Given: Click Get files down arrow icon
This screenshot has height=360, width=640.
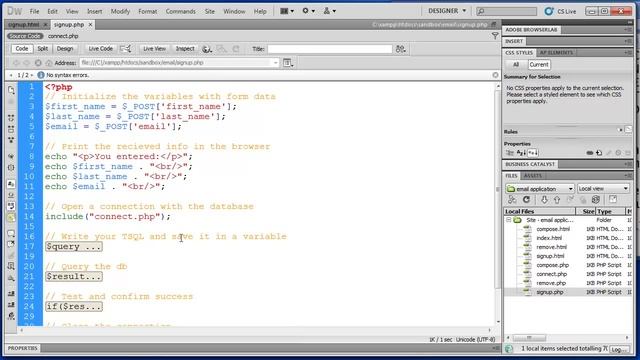Looking at the screenshot, I should click(544, 200).
